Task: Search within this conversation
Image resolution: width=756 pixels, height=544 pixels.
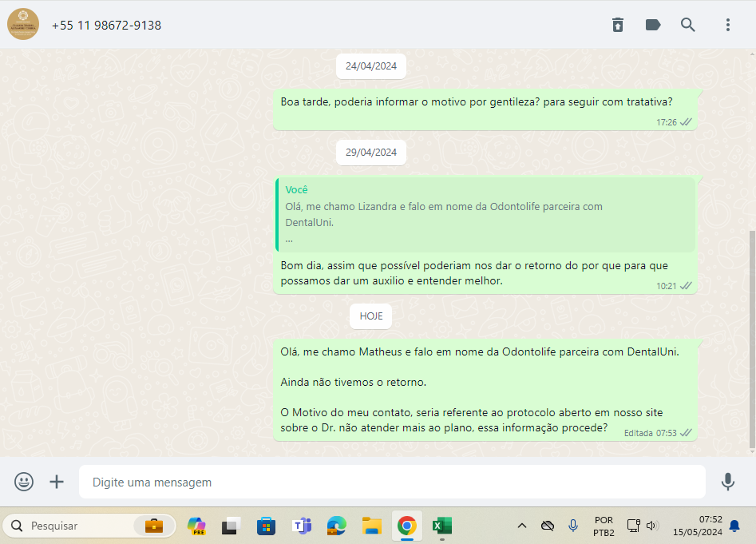Action: [688, 25]
